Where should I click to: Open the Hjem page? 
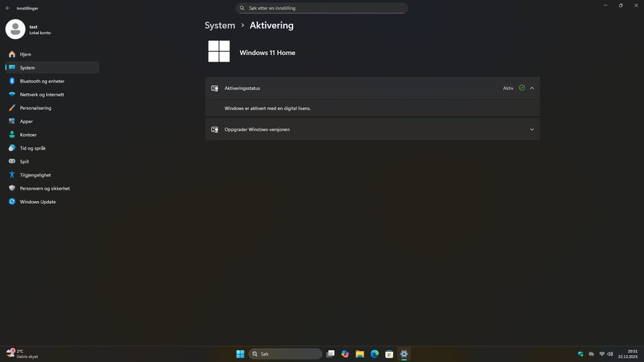pyautogui.click(x=52, y=54)
